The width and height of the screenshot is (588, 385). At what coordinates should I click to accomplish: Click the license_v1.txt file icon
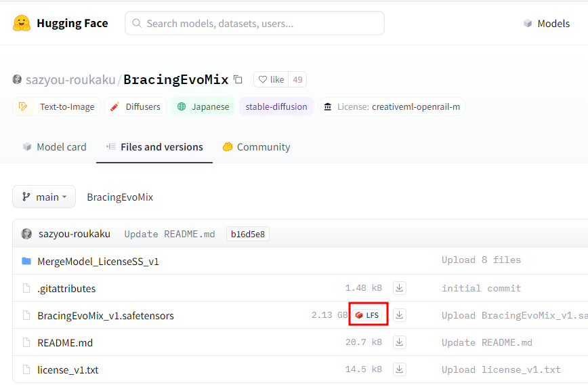(x=26, y=369)
